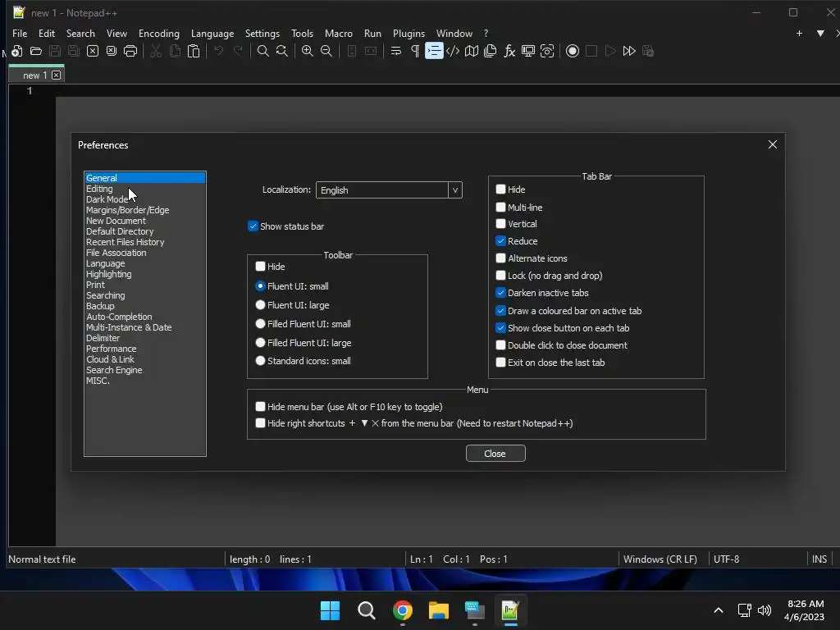840x630 pixels.
Task: Click the plus button at menu bar right
Action: [799, 33]
